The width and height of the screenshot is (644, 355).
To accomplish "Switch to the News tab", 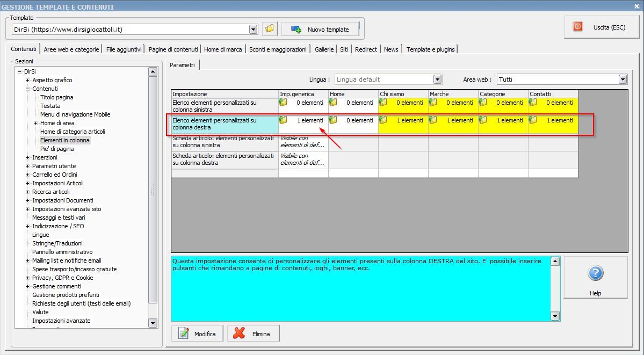I will point(391,49).
